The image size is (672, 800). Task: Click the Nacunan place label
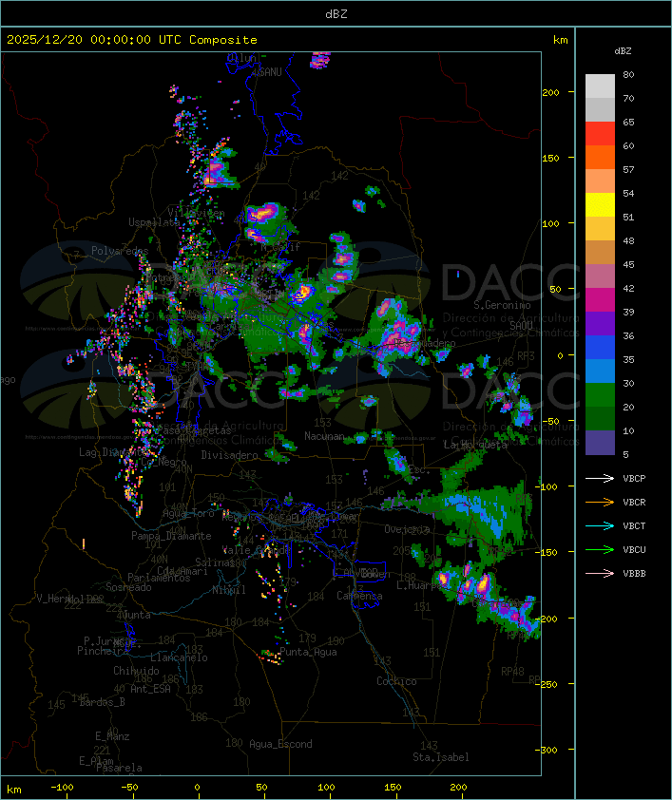(x=324, y=436)
